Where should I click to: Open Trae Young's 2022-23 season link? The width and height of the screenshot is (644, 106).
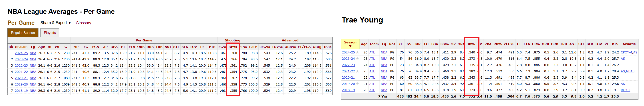348,65
